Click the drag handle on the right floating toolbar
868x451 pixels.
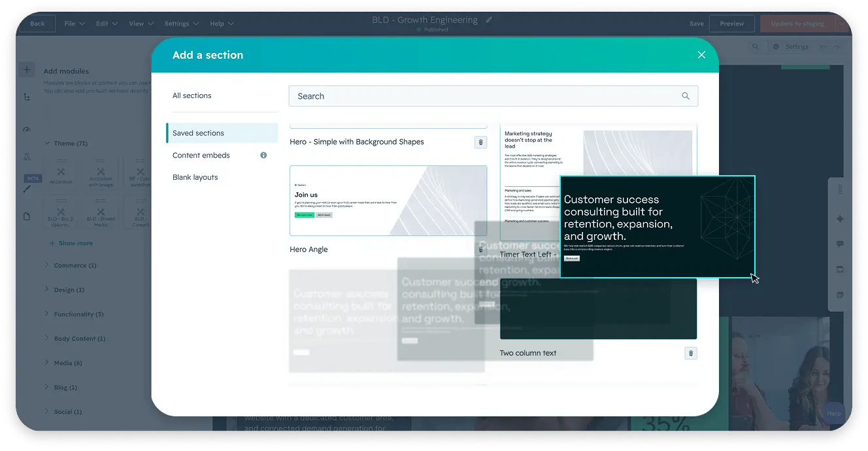pyautogui.click(x=840, y=190)
